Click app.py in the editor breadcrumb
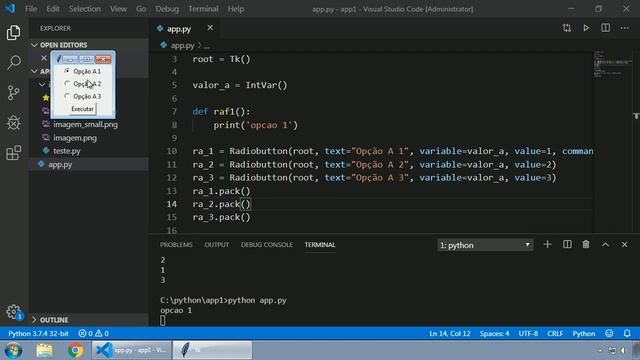 (182, 45)
